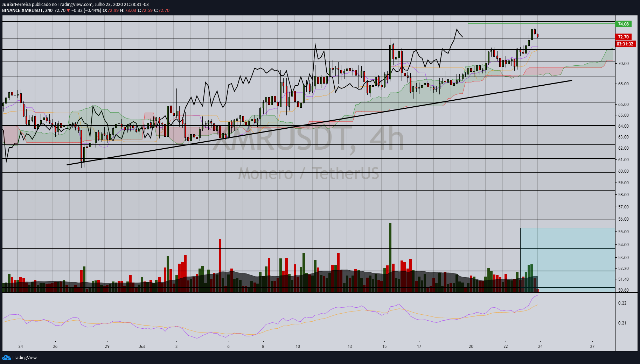Click the tallest green volume bar
The height and width of the screenshot is (364, 640).
click(x=390, y=258)
